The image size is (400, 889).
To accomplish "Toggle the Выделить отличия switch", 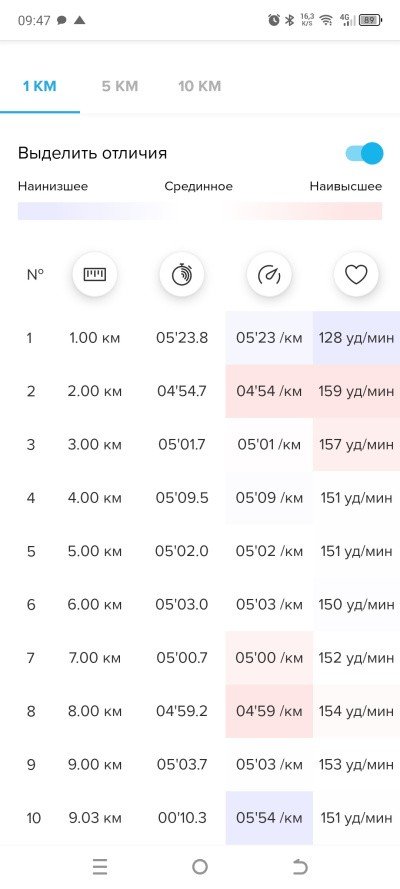I will 364,153.
